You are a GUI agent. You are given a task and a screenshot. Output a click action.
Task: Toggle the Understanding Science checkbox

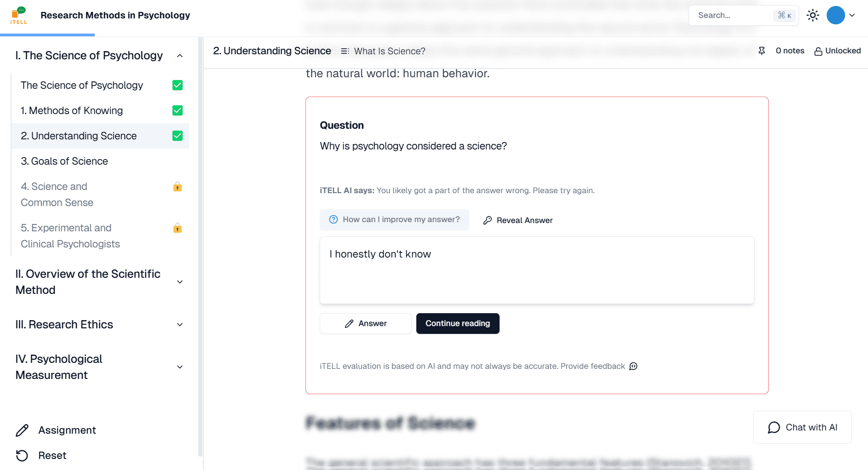point(178,136)
